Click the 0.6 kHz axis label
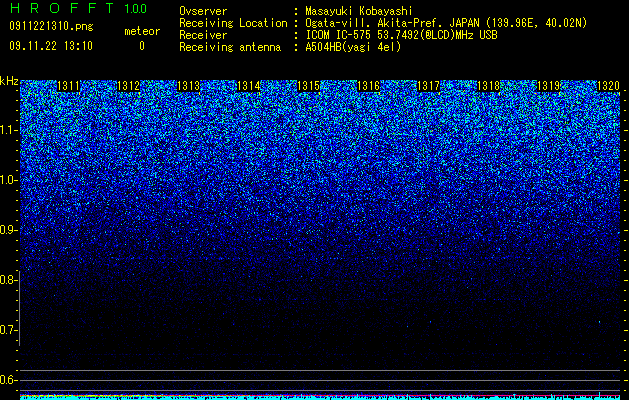Image resolution: width=629 pixels, height=400 pixels. click(x=8, y=380)
